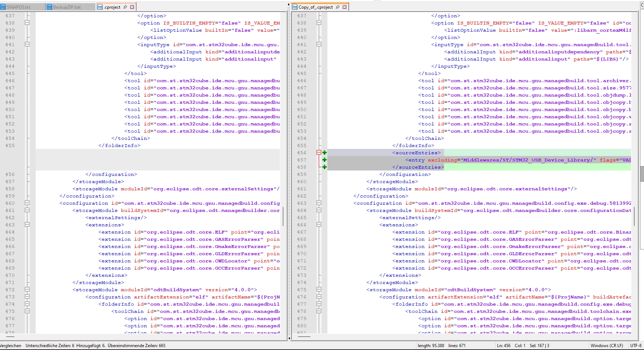Click the UTF-8 encoding field in the status bar

pyautogui.click(x=636, y=345)
